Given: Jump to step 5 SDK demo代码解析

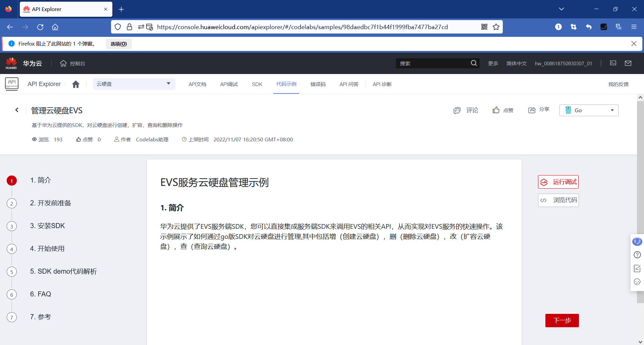Looking at the screenshot, I should coord(63,271).
